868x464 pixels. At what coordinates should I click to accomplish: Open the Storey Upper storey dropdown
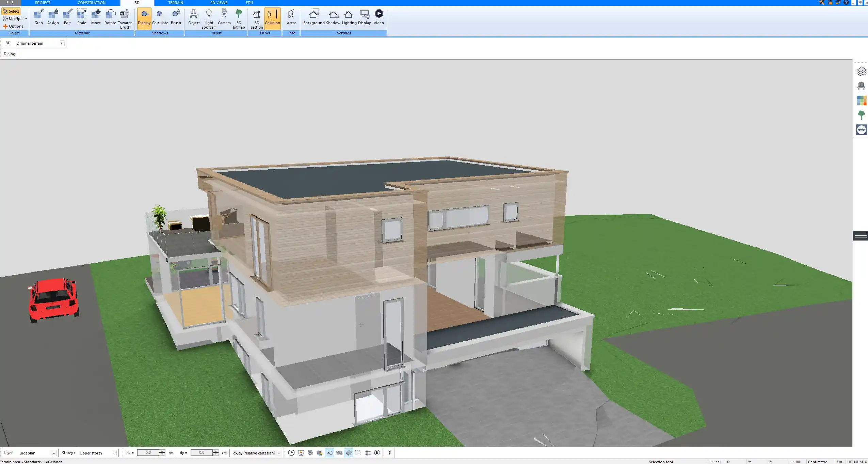114,453
